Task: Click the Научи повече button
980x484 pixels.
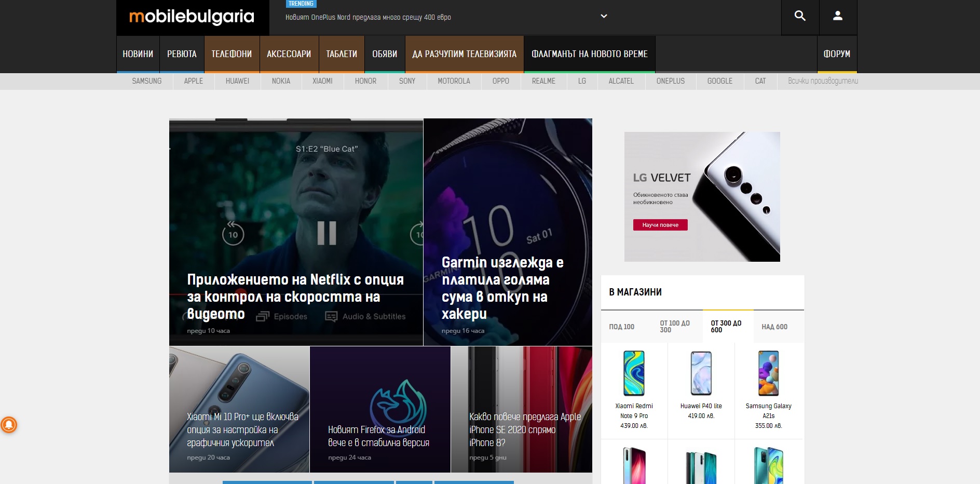Action: pos(660,225)
